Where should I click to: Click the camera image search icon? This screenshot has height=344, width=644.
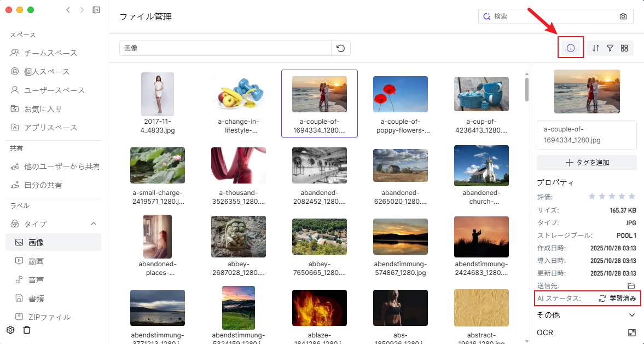point(623,16)
